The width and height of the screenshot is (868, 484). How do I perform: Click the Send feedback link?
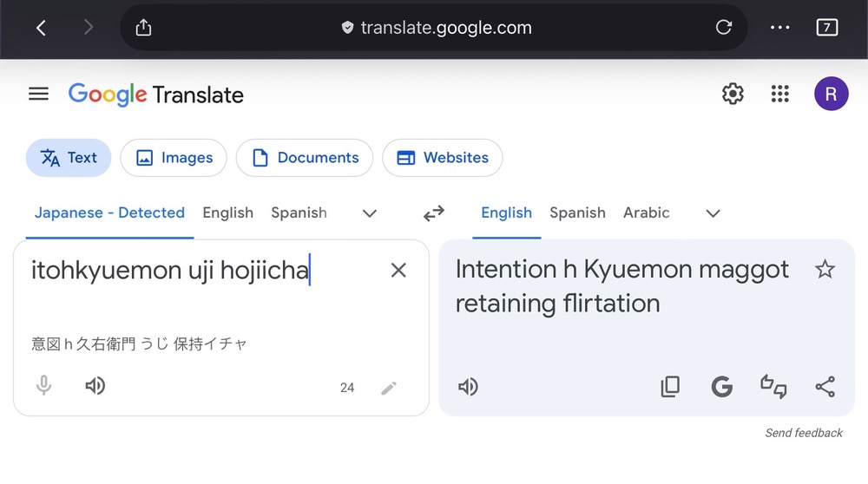tap(804, 433)
